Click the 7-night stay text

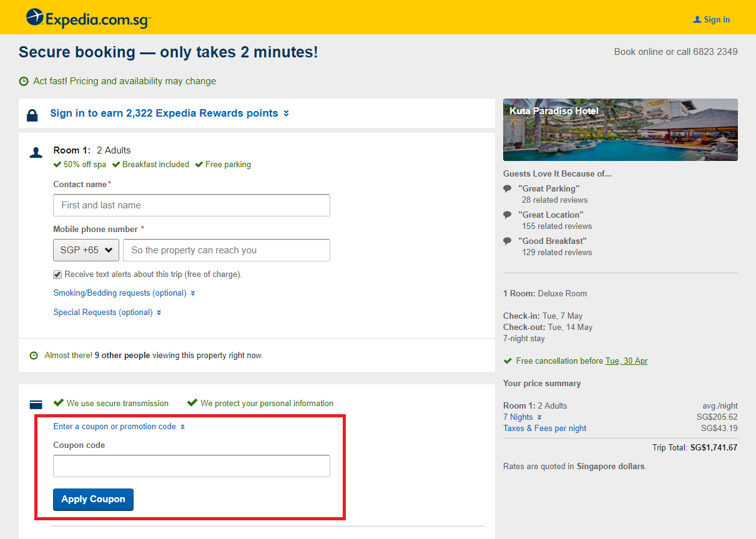(x=524, y=339)
